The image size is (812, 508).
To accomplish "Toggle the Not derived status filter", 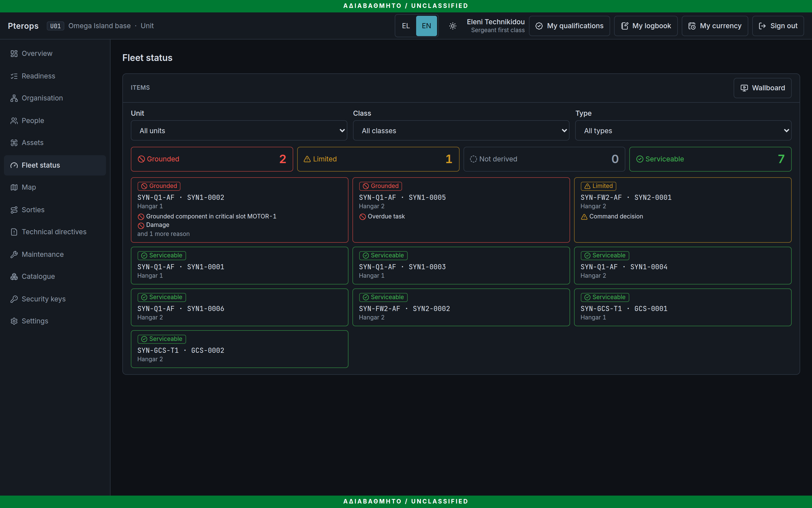I will coord(544,159).
